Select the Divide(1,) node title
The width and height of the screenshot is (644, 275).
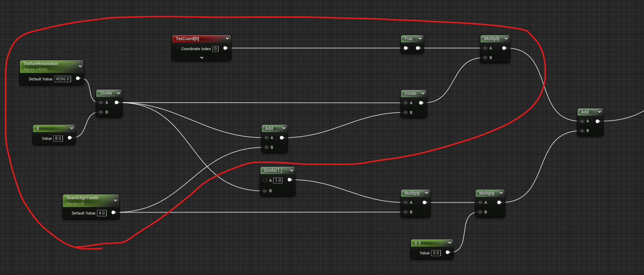coord(273,170)
